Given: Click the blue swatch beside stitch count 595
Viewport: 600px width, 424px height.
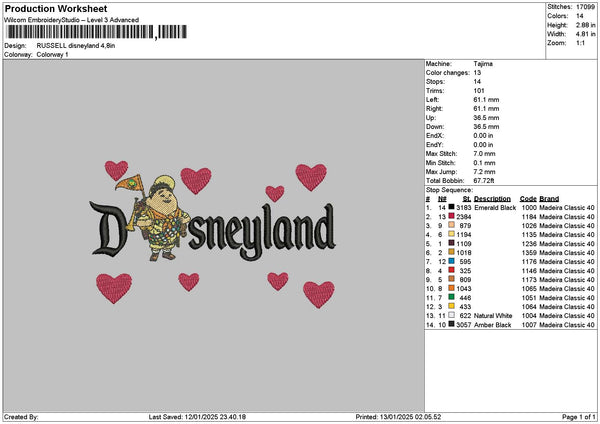Looking at the screenshot, I should (452, 261).
